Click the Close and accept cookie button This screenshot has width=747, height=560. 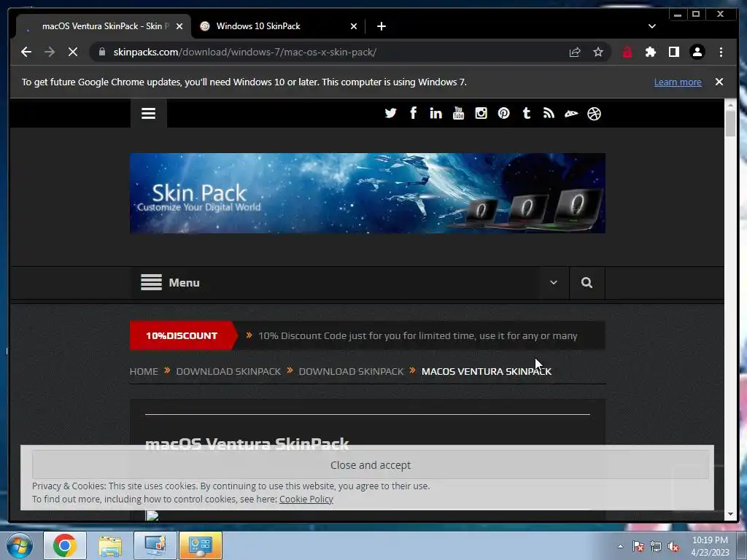point(370,464)
